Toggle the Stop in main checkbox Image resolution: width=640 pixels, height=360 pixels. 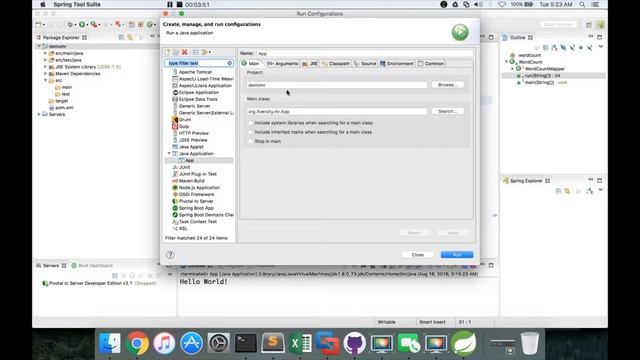point(250,141)
